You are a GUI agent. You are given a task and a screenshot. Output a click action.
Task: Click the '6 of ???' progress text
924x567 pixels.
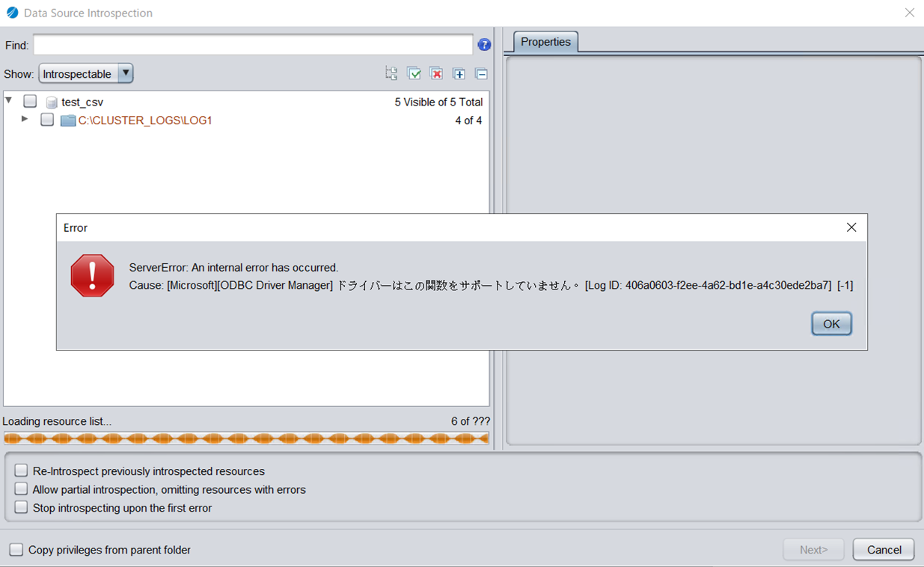point(471,421)
